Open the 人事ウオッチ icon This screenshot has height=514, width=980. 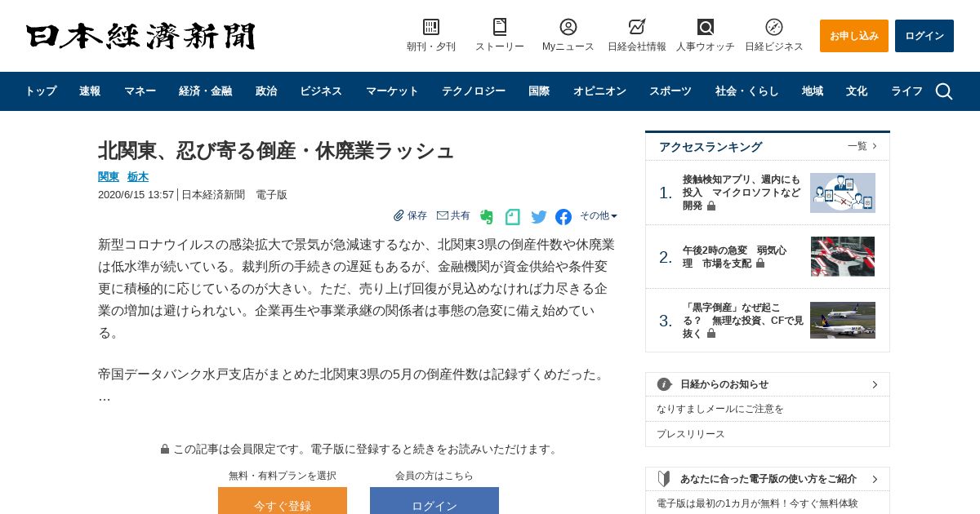706,27
